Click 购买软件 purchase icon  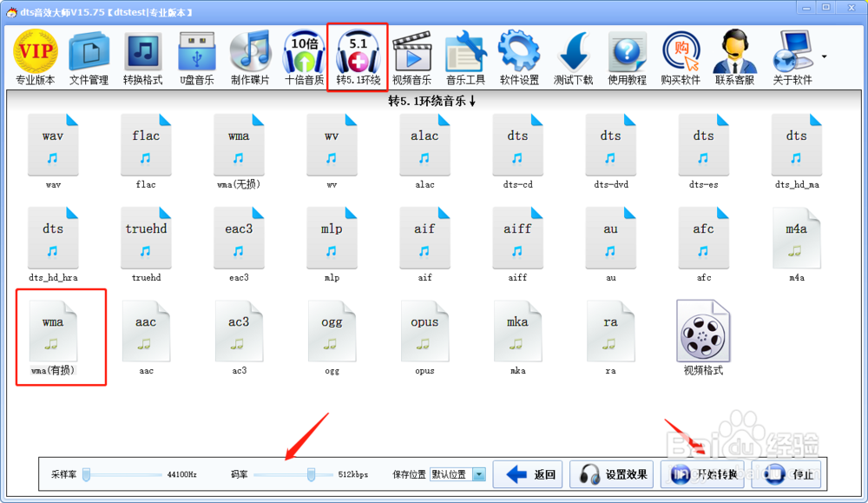tap(681, 57)
